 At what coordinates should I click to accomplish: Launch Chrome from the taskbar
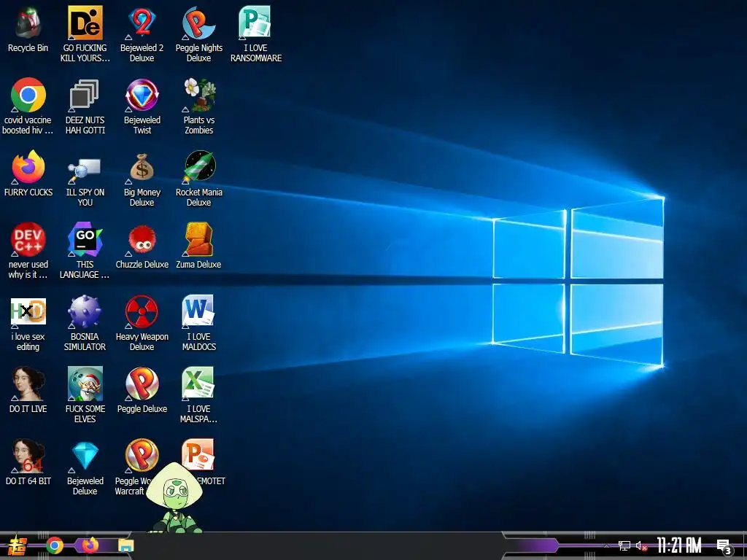coord(55,545)
